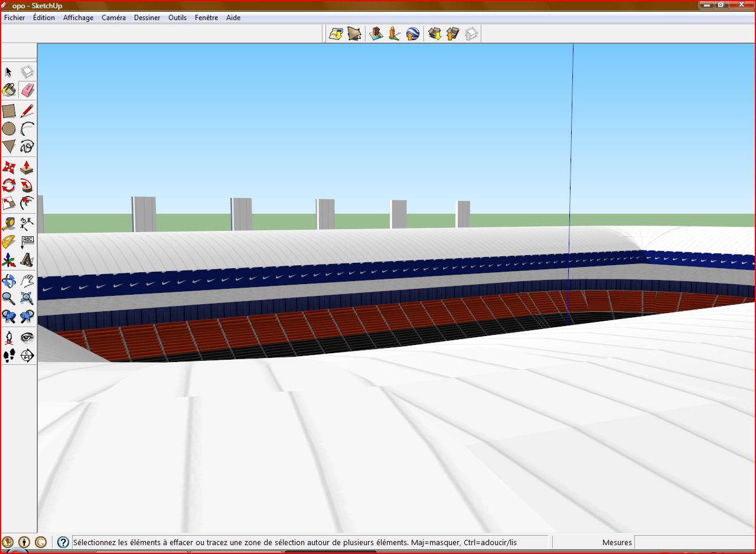Click the help question mark in status bar
The height and width of the screenshot is (554, 756).
[x=63, y=542]
